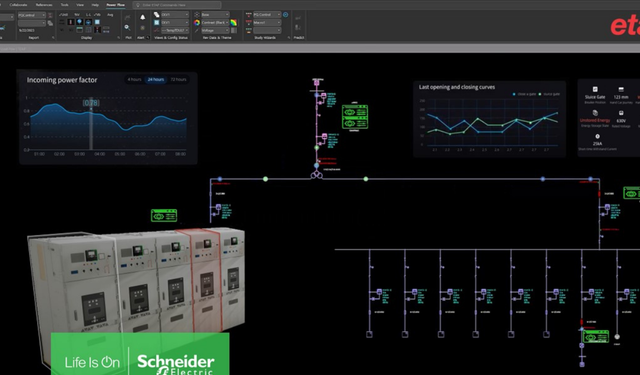The image size is (640, 375).
Task: Open the Tools menu
Action: [64, 5]
